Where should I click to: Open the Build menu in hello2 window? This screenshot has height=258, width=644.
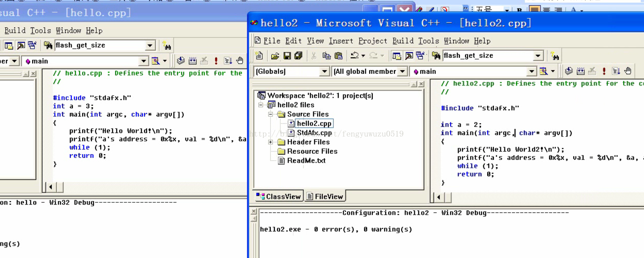click(403, 41)
